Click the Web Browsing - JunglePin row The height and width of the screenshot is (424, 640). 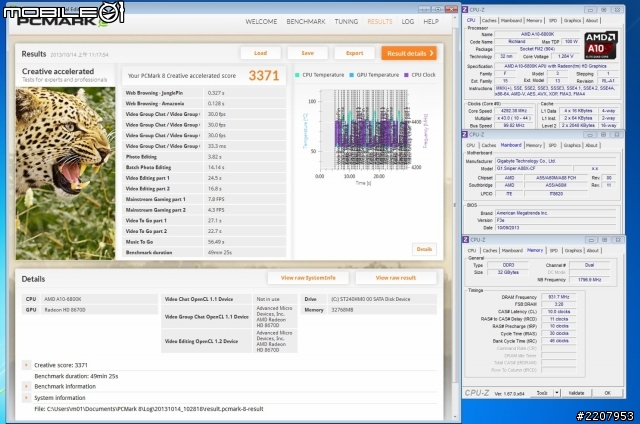(x=204, y=93)
